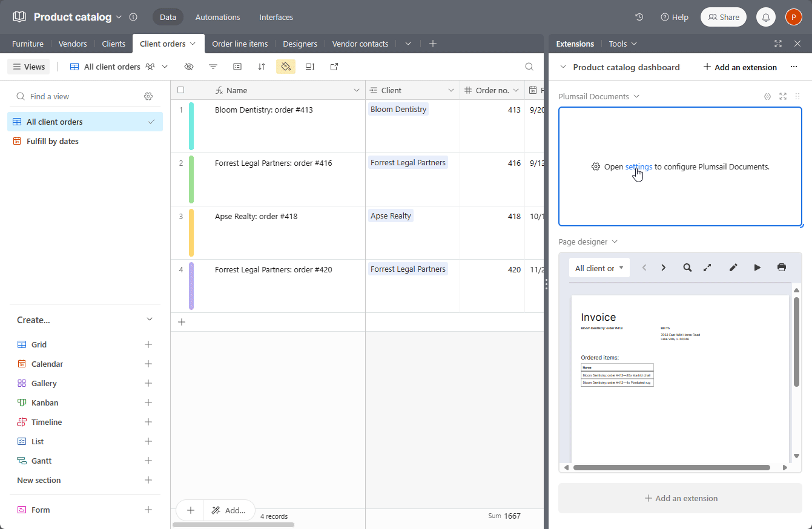This screenshot has width=812, height=529.
Task: Open the hide fields icon
Action: (x=189, y=67)
